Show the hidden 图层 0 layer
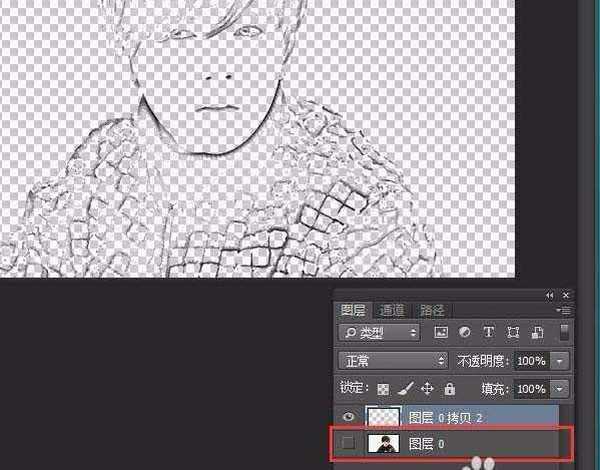The width and height of the screenshot is (600, 470). [x=347, y=444]
